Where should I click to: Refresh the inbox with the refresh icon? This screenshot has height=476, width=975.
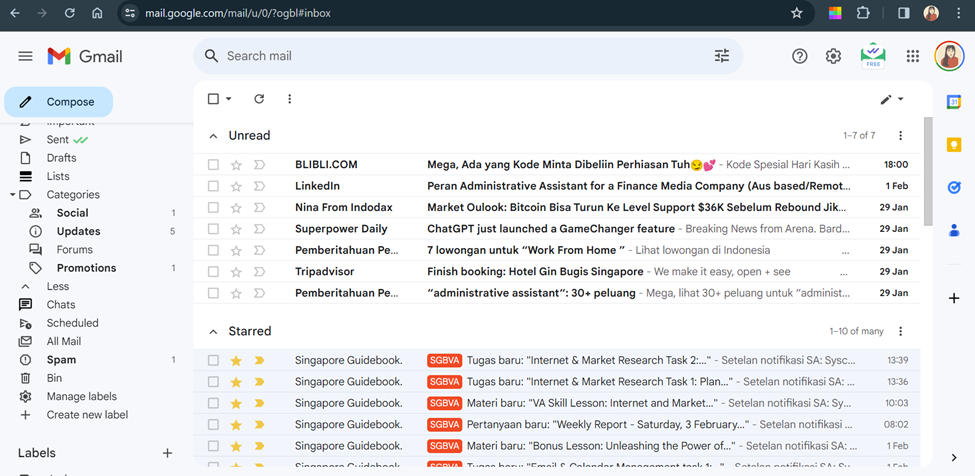[x=259, y=99]
